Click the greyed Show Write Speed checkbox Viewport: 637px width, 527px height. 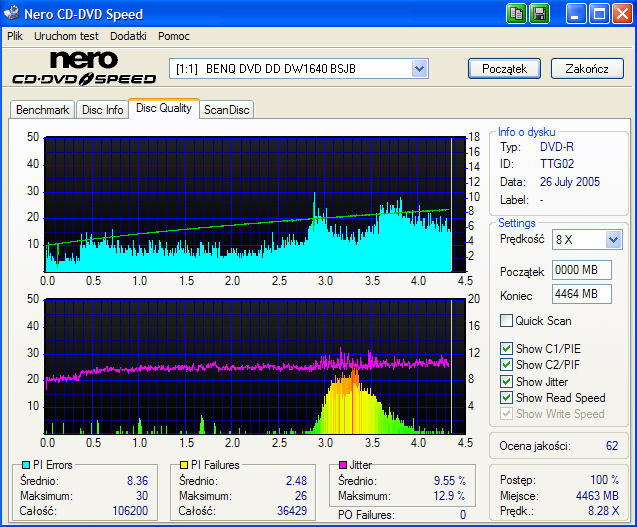tap(506, 414)
